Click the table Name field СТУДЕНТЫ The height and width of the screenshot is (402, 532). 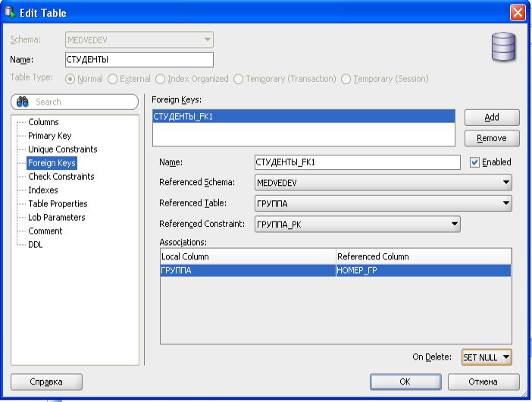(139, 60)
